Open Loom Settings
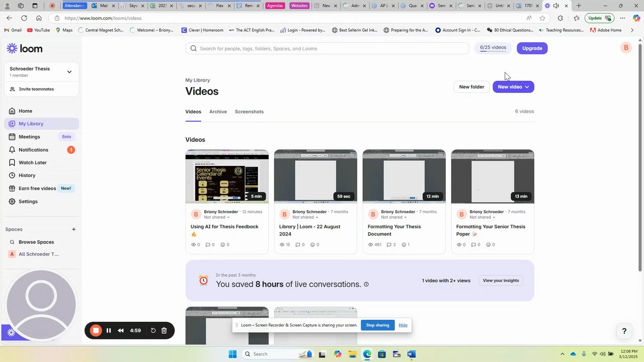The width and height of the screenshot is (644, 362). [x=42, y=201]
